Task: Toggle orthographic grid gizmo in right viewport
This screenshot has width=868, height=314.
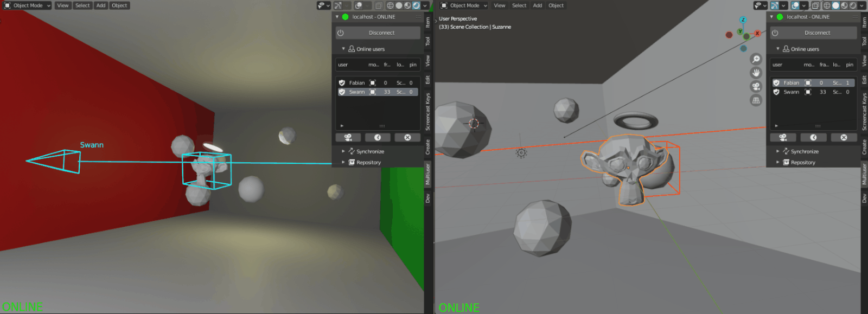Action: [756, 100]
